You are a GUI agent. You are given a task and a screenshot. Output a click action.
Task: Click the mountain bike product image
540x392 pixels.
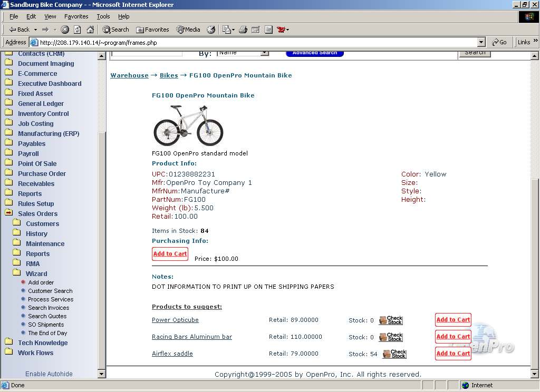coord(188,124)
